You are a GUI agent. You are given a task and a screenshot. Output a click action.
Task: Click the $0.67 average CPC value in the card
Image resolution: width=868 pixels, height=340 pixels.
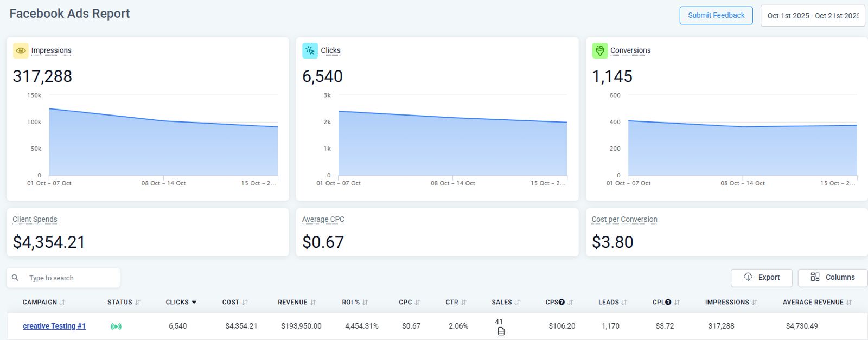pos(323,242)
